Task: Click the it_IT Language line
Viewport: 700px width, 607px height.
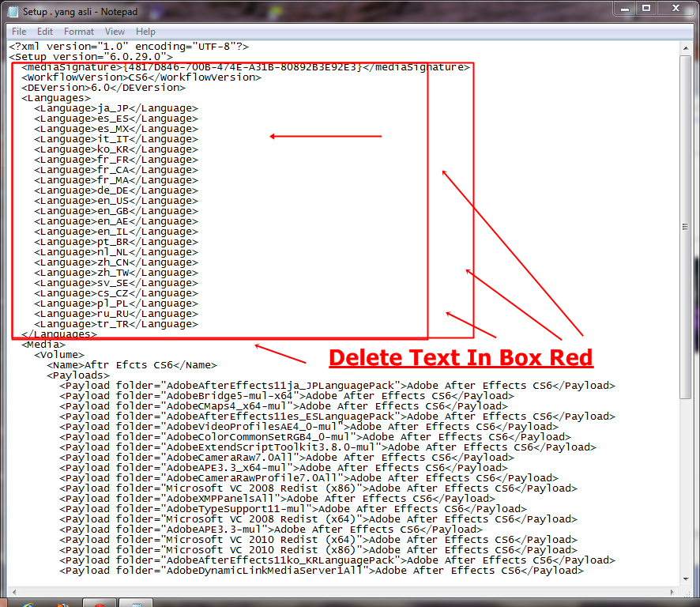Action: coord(115,139)
